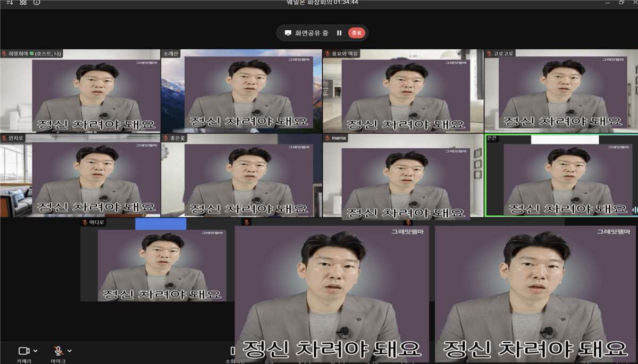Click the 마이크 label under microphone icon
The image size is (638, 364).
(x=58, y=361)
